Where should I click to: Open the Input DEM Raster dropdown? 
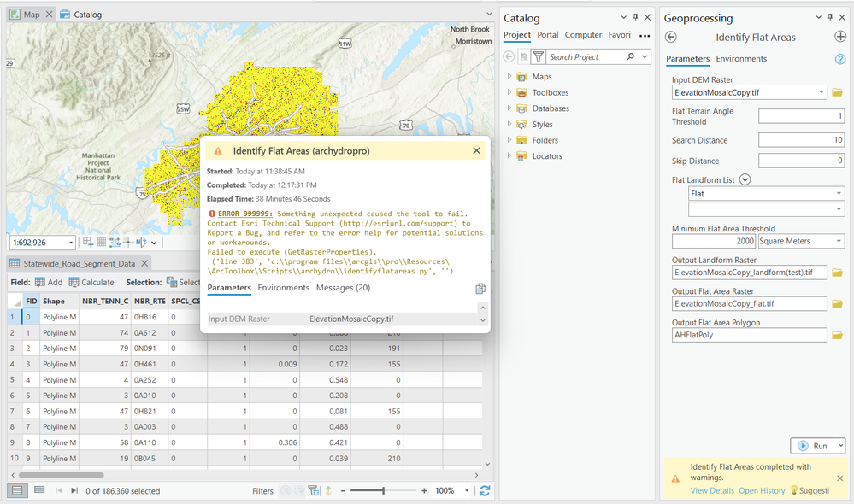(822, 92)
